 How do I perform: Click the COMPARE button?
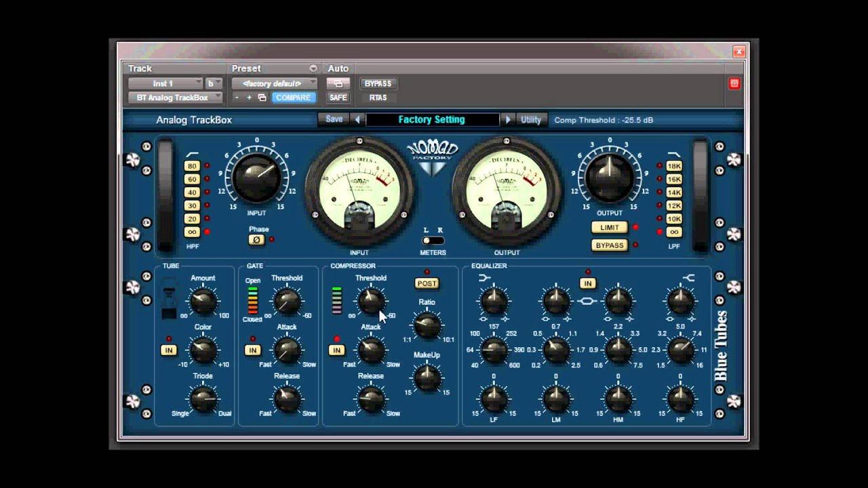click(x=294, y=98)
